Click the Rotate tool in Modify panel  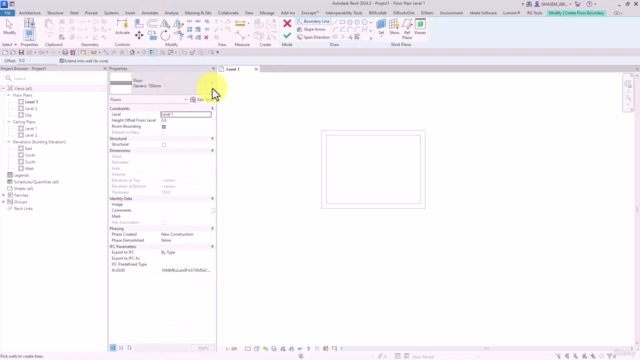click(165, 36)
